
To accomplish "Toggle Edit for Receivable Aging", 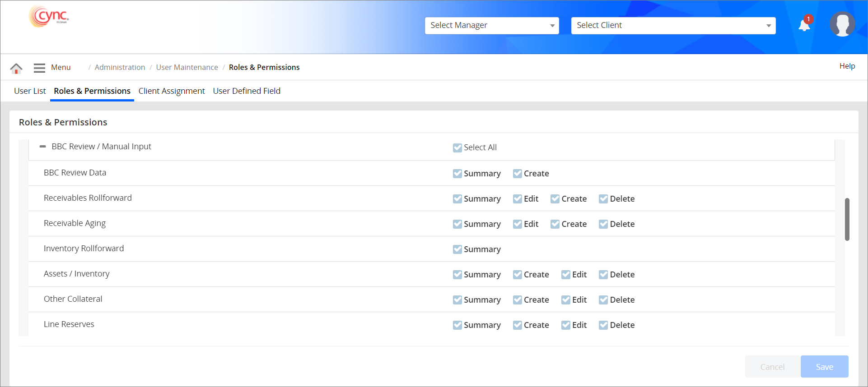I will 517,224.
